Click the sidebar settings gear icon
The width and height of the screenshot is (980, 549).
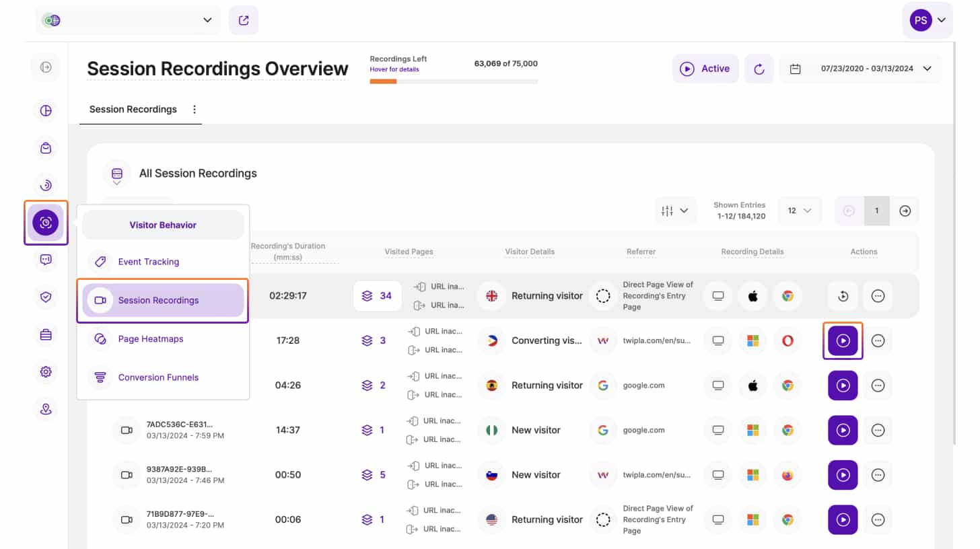tap(46, 371)
